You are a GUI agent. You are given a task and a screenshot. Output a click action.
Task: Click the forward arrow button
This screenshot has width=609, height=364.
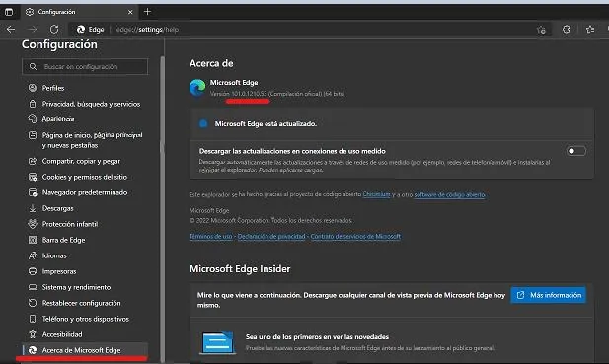point(33,30)
